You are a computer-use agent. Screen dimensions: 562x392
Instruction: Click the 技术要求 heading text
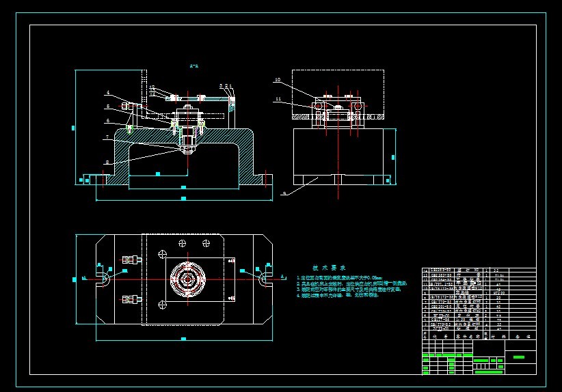click(x=329, y=268)
